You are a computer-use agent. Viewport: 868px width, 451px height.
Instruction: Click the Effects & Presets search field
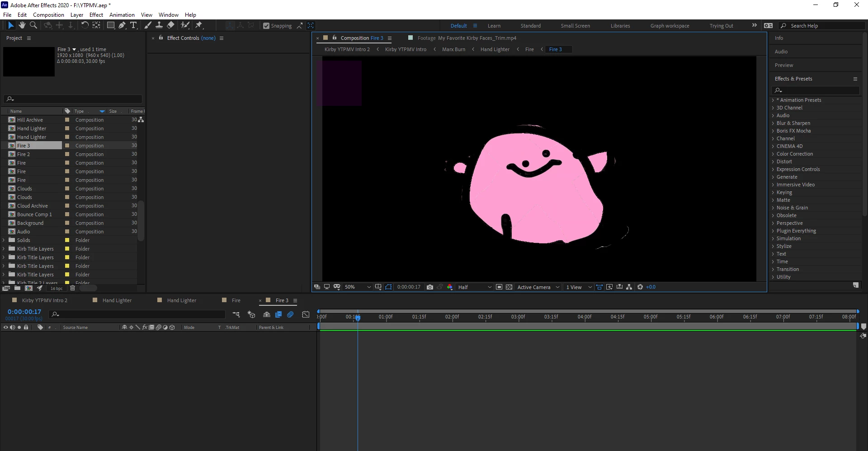point(816,90)
